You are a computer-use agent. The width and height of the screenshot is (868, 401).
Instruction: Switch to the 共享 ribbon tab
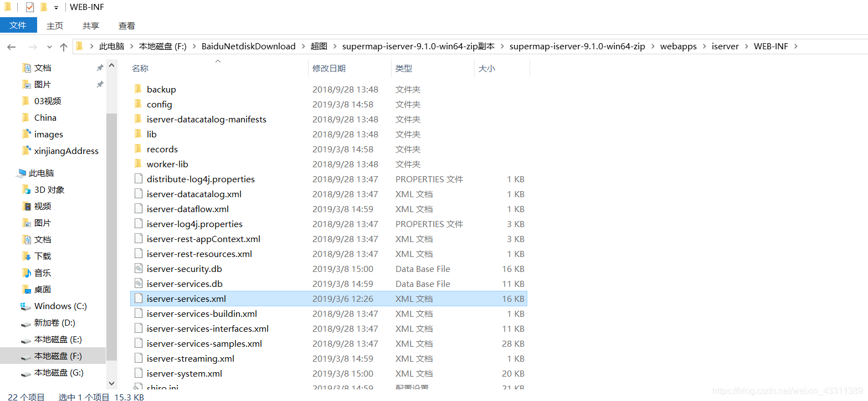[91, 25]
